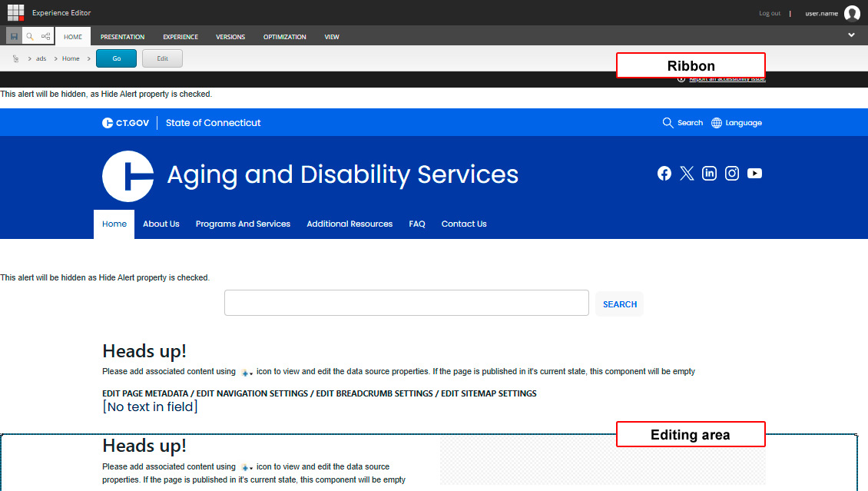Collapse the ribbon with the down chevron
This screenshot has width=868, height=491.
[x=851, y=35]
